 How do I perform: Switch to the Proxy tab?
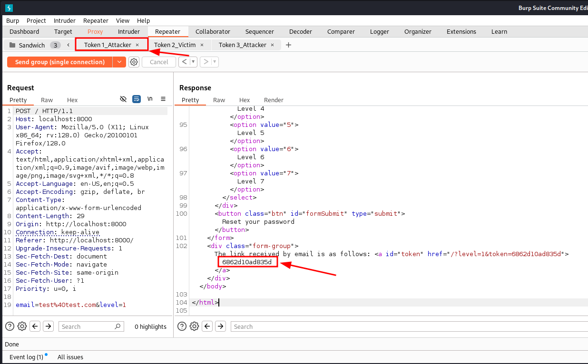(95, 31)
